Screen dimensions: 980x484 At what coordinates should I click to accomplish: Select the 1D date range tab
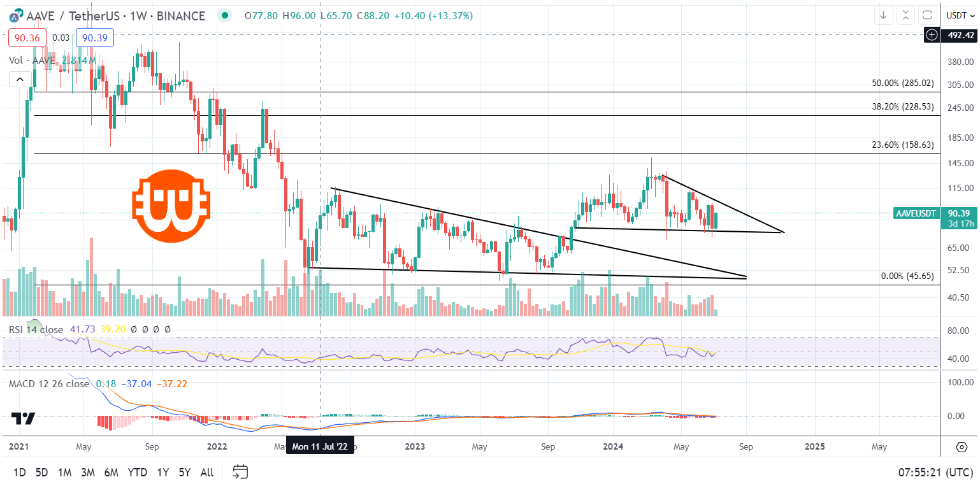pyautogui.click(x=20, y=473)
